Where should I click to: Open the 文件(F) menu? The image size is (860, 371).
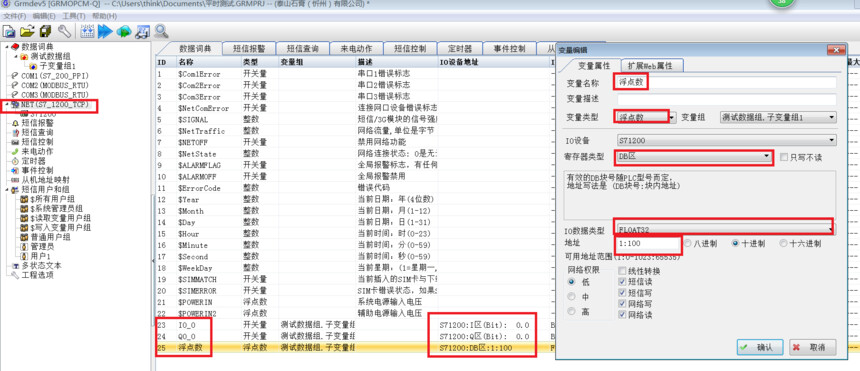tap(15, 16)
